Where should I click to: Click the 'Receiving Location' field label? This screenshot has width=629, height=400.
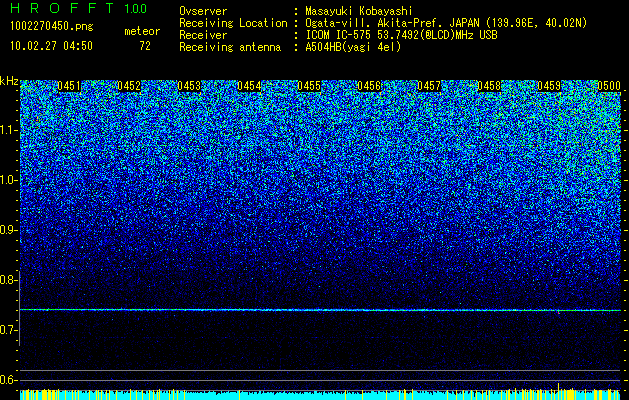(x=233, y=23)
